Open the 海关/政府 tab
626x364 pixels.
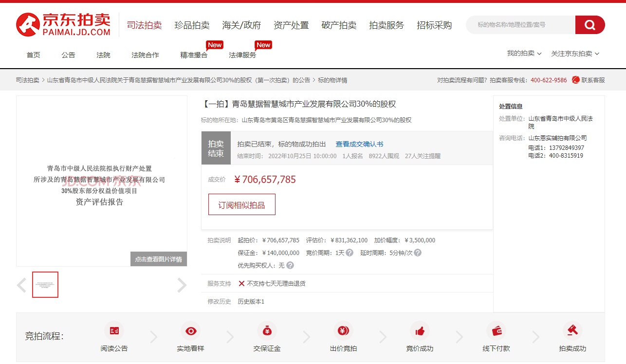coord(241,25)
